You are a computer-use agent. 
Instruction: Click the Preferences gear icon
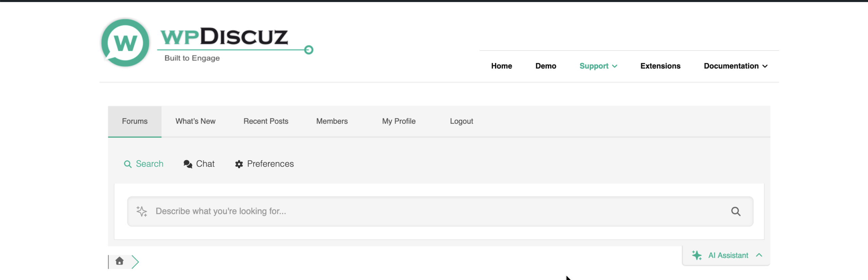tap(239, 164)
